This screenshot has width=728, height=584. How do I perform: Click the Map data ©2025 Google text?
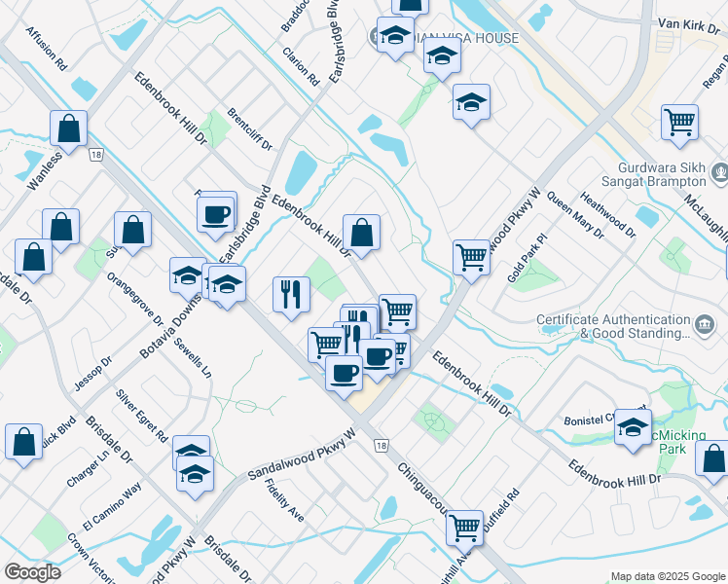click(x=666, y=576)
